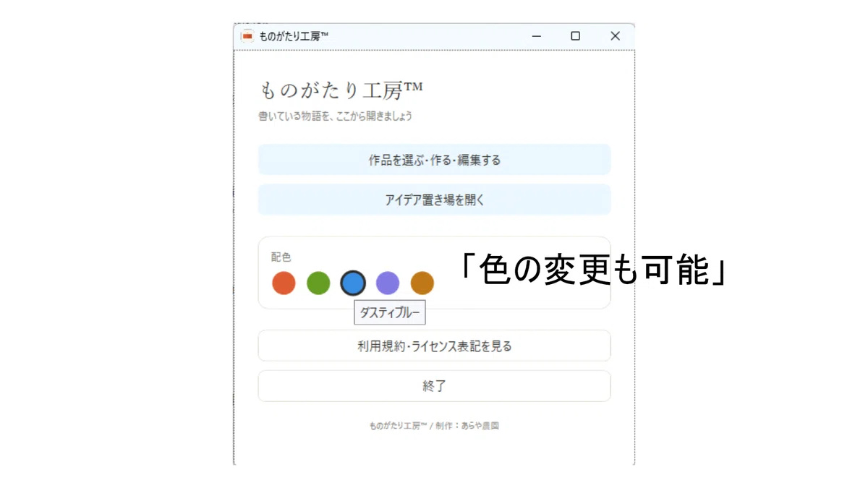Select the red-orange color swatch
Image resolution: width=868 pixels, height=488 pixels.
(x=284, y=283)
